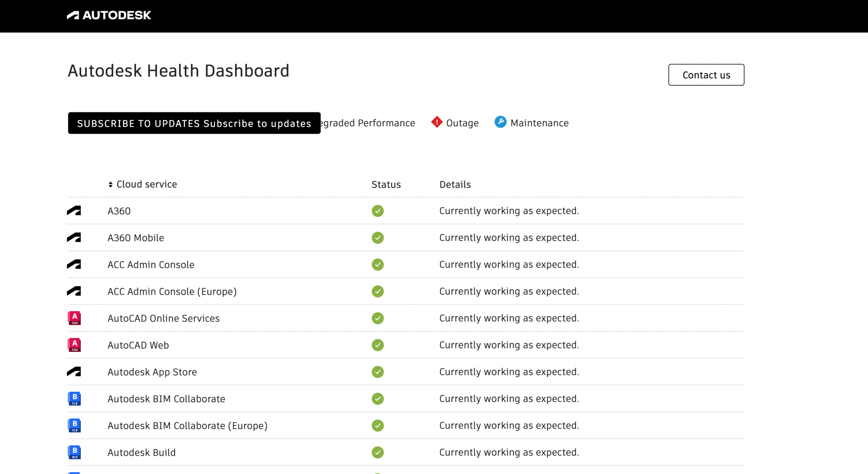The height and width of the screenshot is (474, 868).
Task: Click the green status check for Autodesk App Store
Action: 377,372
